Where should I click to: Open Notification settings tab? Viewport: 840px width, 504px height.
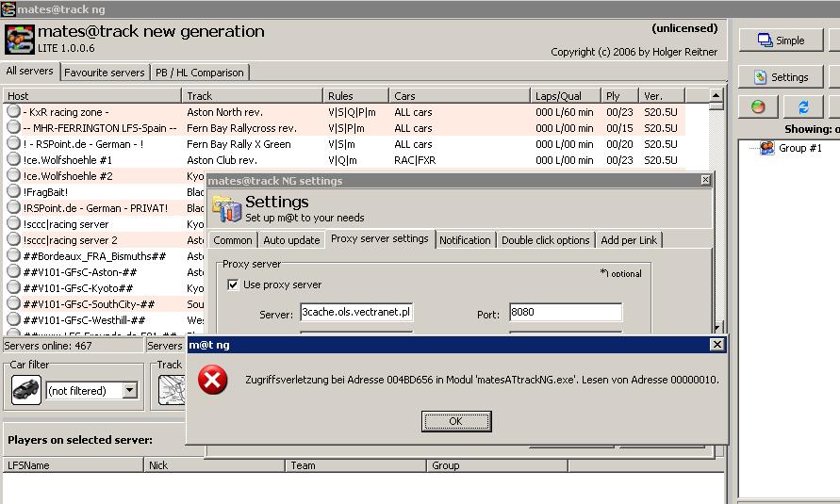[x=465, y=240]
